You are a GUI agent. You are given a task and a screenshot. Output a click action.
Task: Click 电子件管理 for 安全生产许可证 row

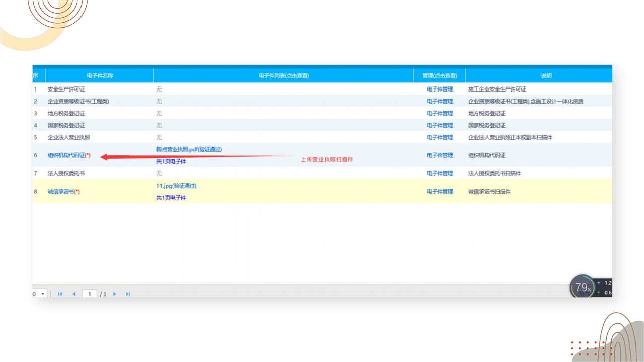pos(440,89)
